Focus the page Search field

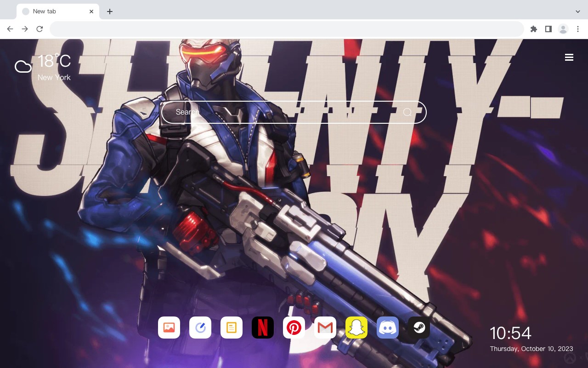coord(294,112)
